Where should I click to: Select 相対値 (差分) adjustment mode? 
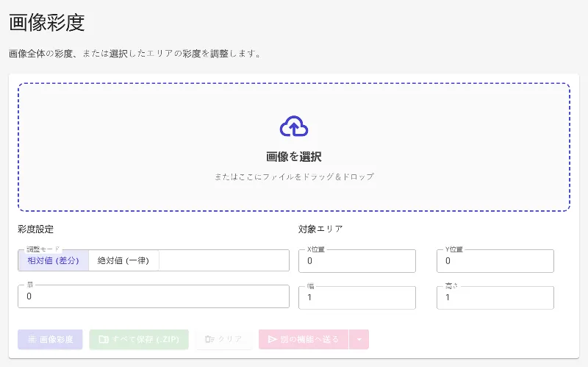point(53,260)
